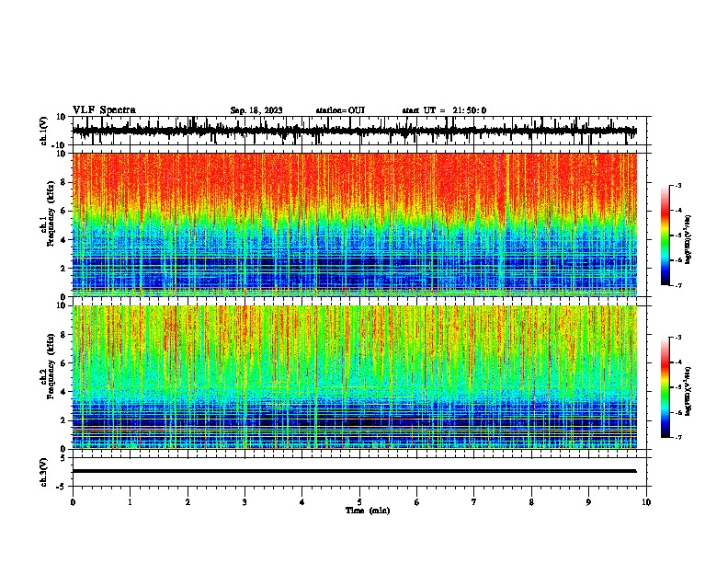Click the "Time (min)" x-axis label
Screen dimensions: 728x563
tap(368, 511)
